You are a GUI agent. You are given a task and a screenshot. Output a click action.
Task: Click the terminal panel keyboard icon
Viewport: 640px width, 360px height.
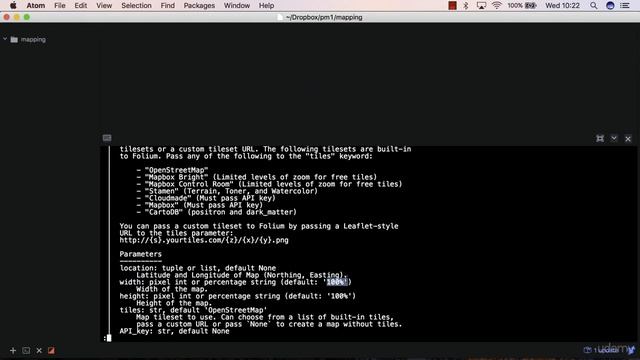(107, 138)
